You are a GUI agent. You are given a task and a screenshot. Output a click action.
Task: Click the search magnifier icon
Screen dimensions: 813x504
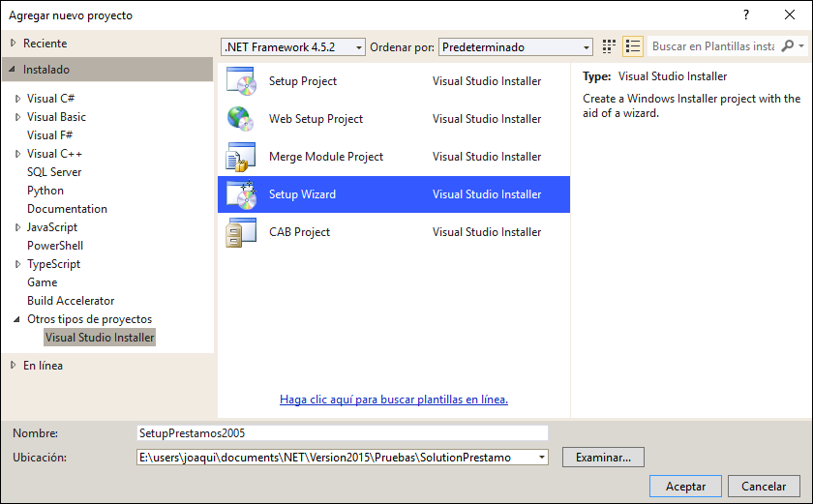(787, 46)
